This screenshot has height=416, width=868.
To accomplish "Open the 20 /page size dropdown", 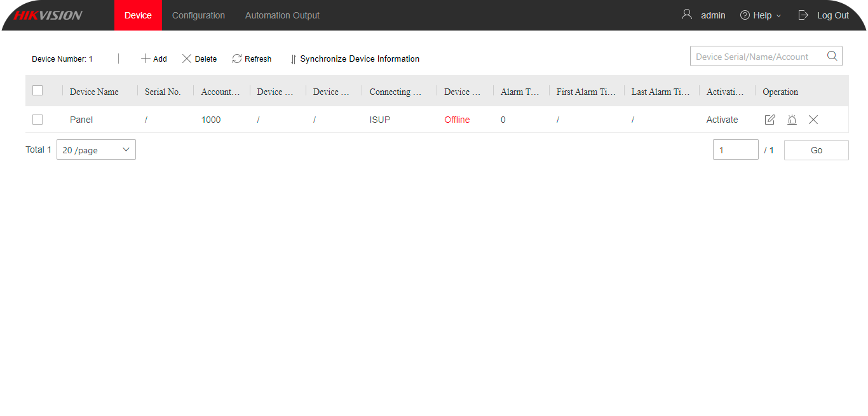I will pyautogui.click(x=96, y=150).
